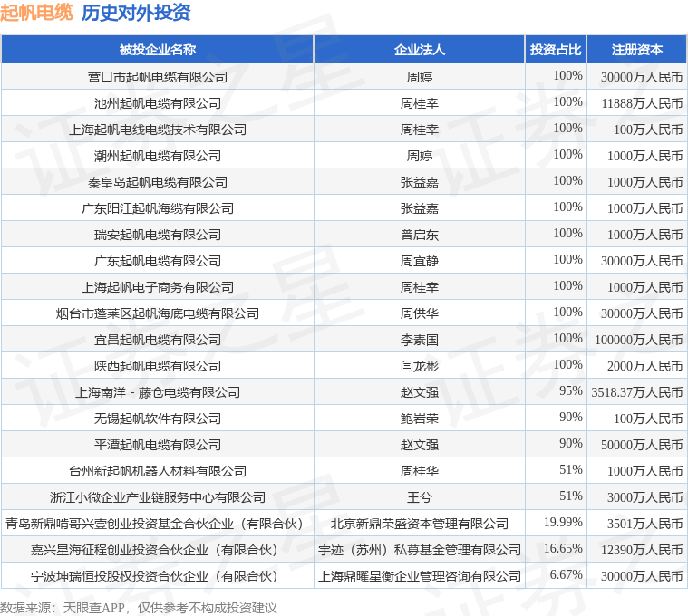Click 潮州起帆电缆有限公司 company name
Viewport: 688px width, 616px height.
pyautogui.click(x=158, y=156)
